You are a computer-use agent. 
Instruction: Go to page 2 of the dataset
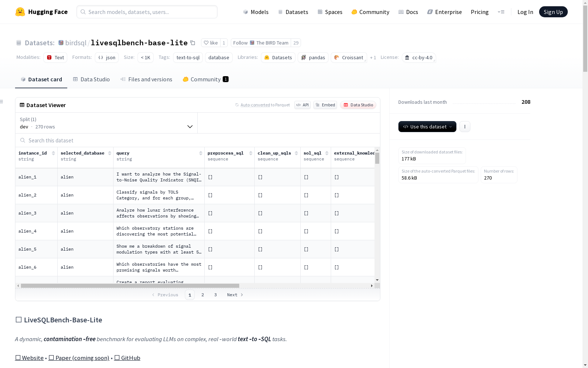pos(202,295)
